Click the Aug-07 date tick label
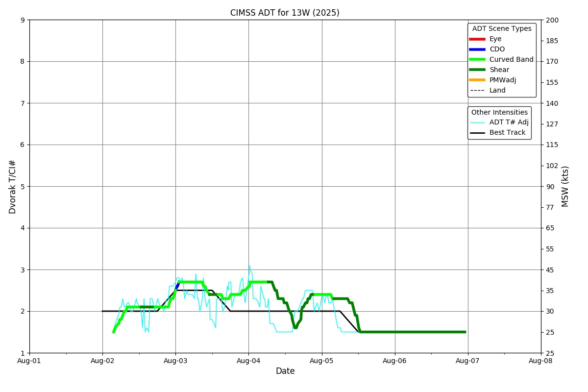Screen dimensions: 588x392 pos(468,361)
